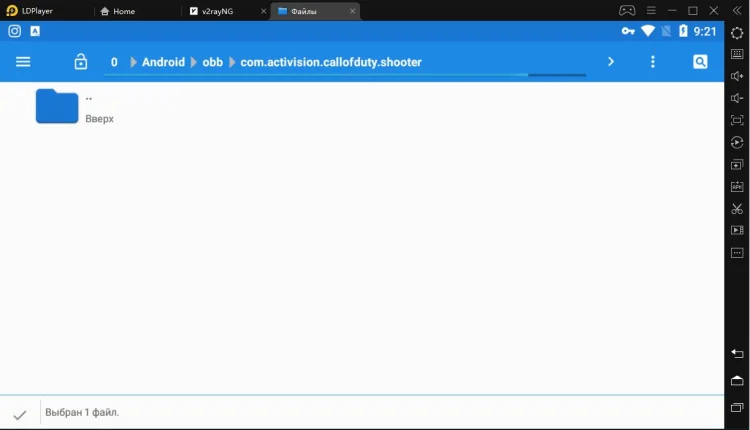This screenshot has height=430, width=750.
Task: Confirm selection with the checkmark icon
Action: click(20, 415)
